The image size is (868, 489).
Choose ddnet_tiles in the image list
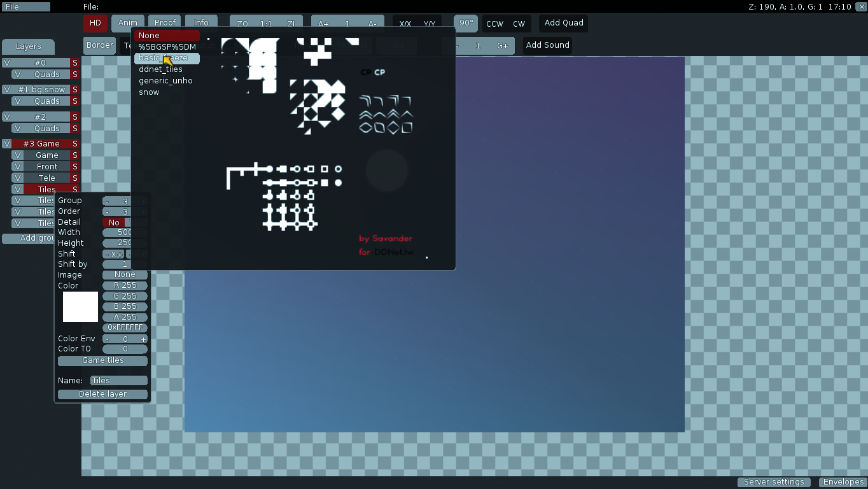pos(160,69)
